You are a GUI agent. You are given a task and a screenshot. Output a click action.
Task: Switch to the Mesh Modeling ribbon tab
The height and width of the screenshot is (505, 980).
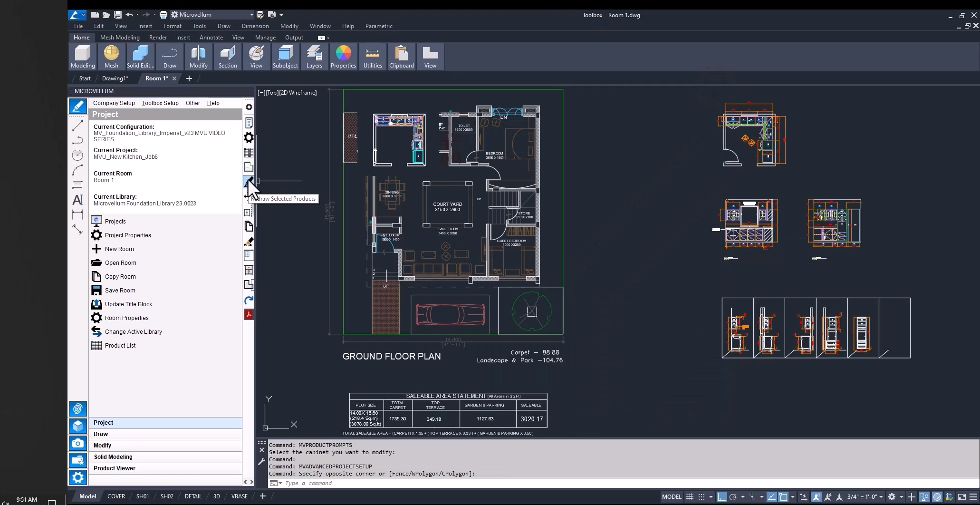point(120,38)
